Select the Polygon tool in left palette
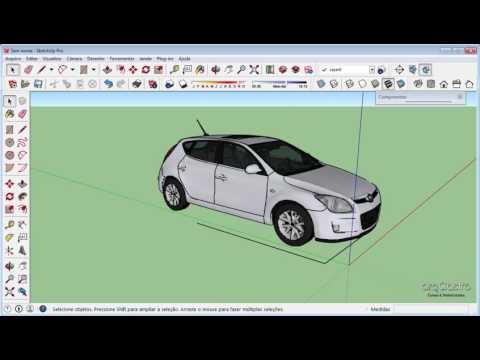The height and width of the screenshot is (360, 480). [10, 155]
